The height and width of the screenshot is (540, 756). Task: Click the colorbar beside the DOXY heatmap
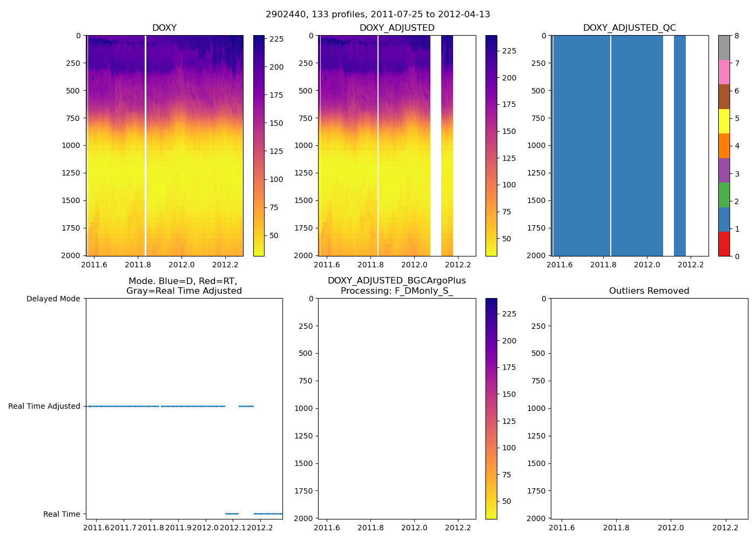(259, 145)
